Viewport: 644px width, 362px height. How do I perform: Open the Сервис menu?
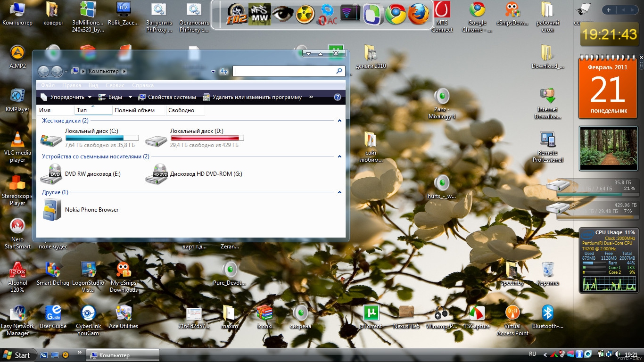coord(115,85)
